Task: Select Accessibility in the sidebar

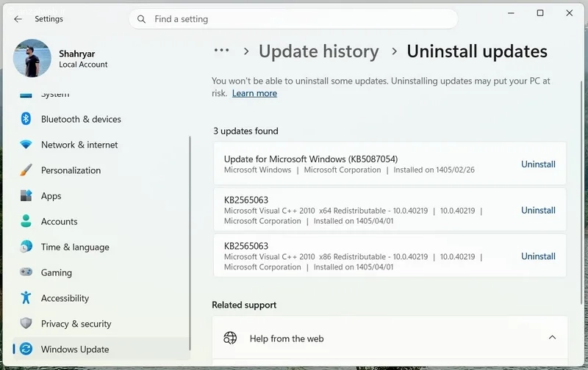Action: click(x=101, y=298)
